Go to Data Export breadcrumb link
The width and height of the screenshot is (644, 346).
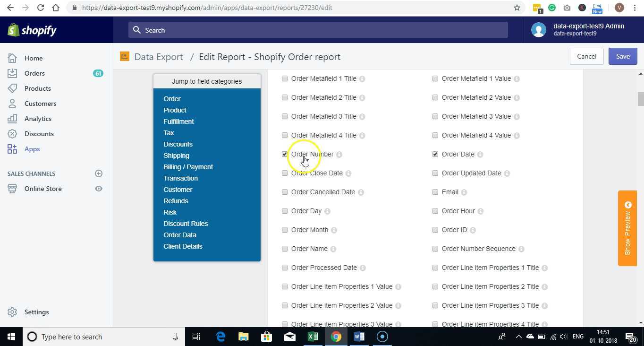159,57
